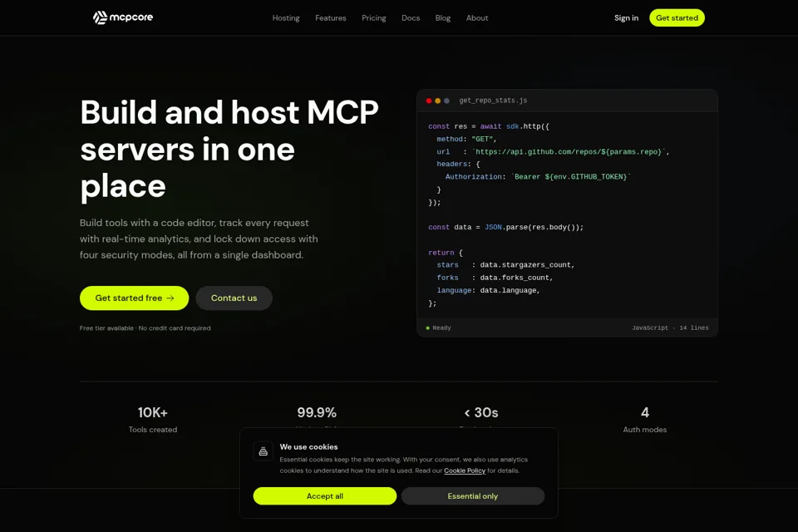798x532 pixels.
Task: Choose Essential only cookies
Action: (473, 496)
